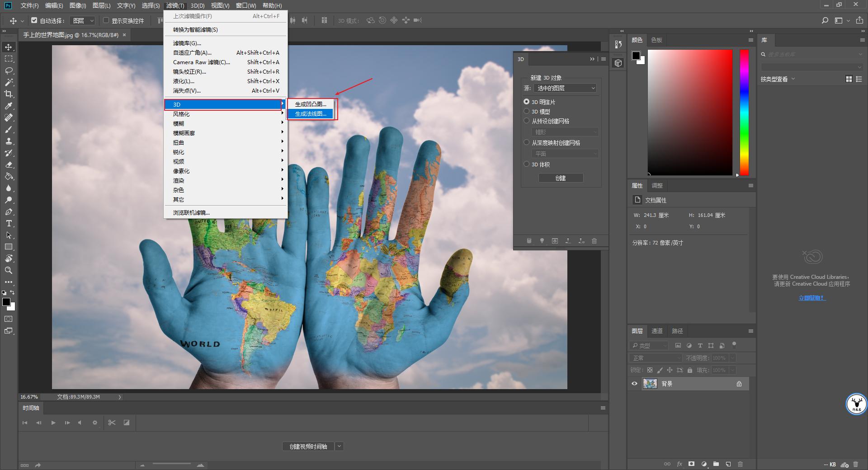Screen dimensions: 868x470
Task: Click 创建视频时间轴 in the timeline
Action: tap(309, 446)
